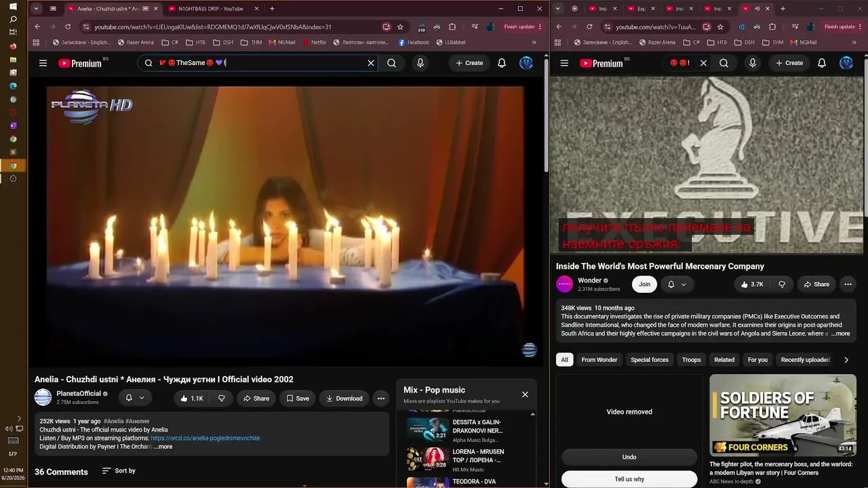
Task: Open Soldiers of Fortune Four Corners thumbnail
Action: 783,415
